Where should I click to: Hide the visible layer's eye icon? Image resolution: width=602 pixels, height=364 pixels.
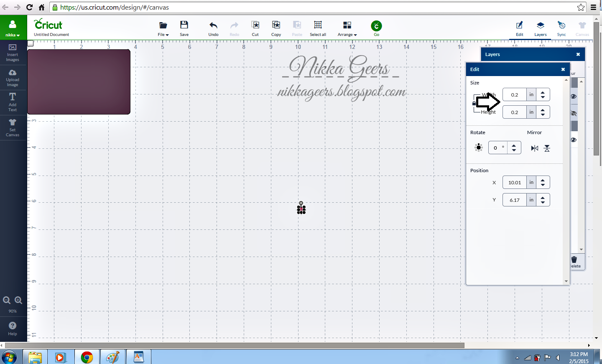tap(574, 96)
